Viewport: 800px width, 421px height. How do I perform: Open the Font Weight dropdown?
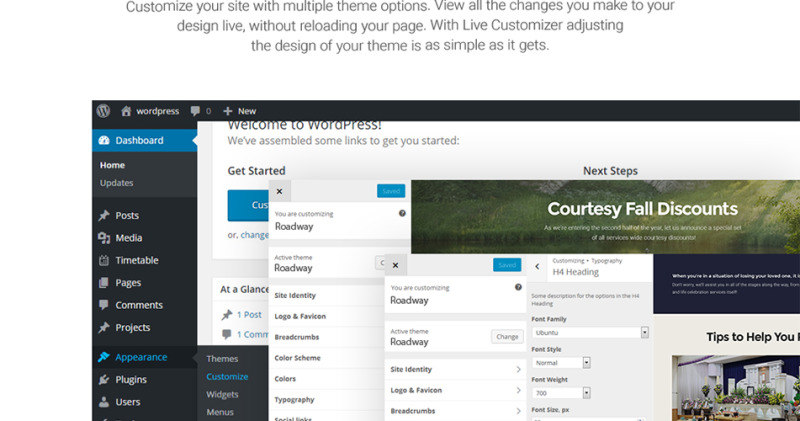[x=561, y=393]
